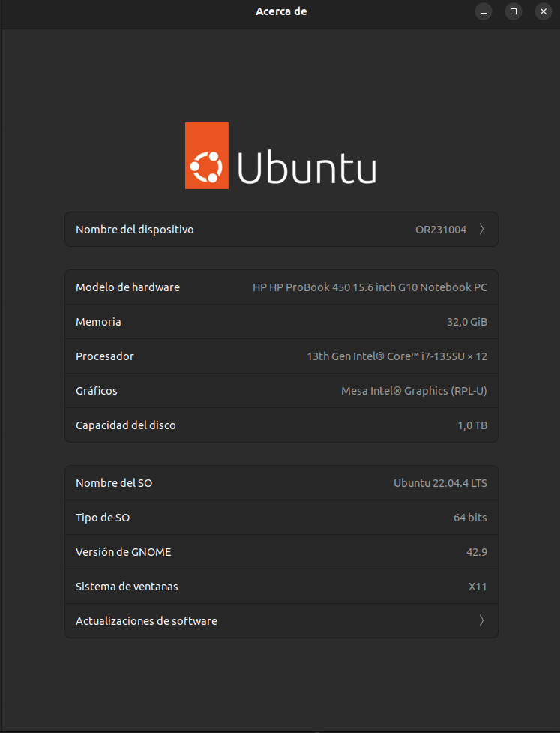Screen dimensions: 560x733
Task: Expand the Nombre del dispositivo row
Action: click(482, 229)
